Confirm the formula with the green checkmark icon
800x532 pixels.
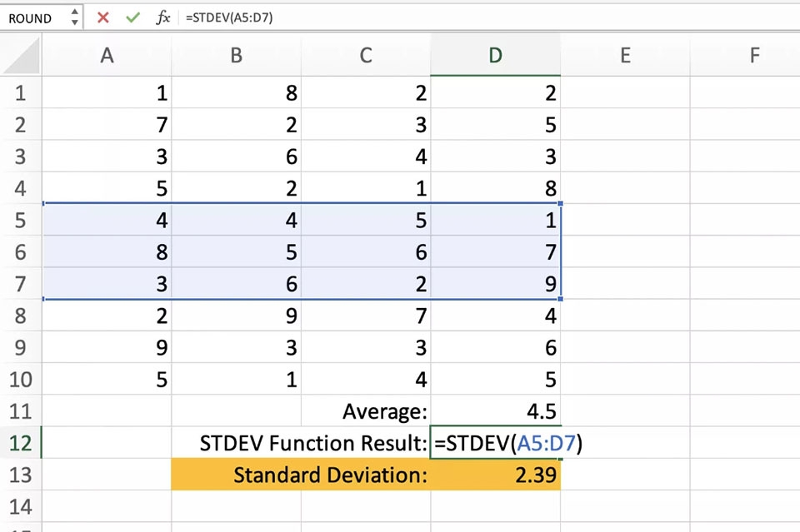click(x=133, y=17)
